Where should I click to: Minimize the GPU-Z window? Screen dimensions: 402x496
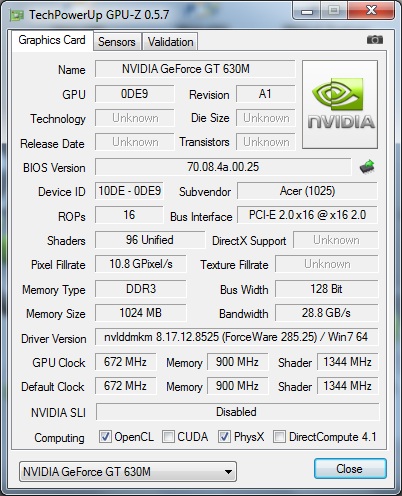point(307,11)
